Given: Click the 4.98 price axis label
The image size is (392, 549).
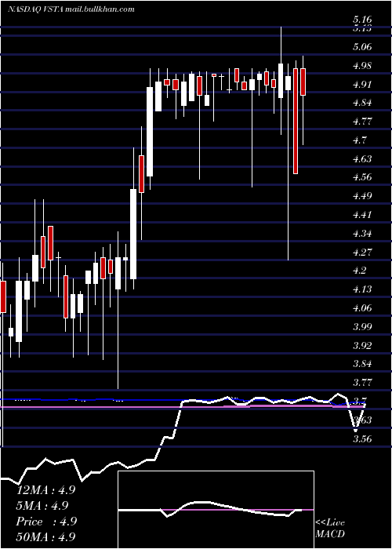Looking at the screenshot, I should click(362, 66).
